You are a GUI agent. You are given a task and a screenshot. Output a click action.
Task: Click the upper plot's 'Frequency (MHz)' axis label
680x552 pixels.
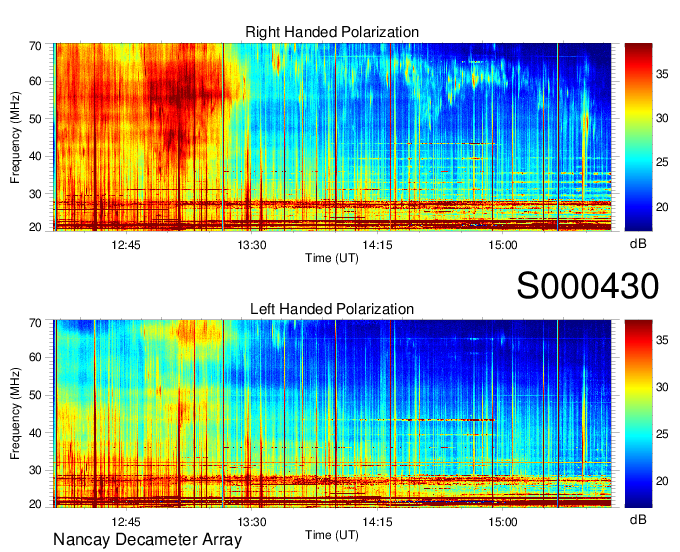click(15, 137)
